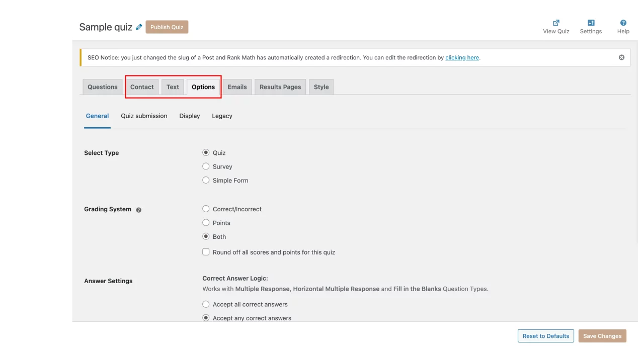Click the Help question mark icon
The image size is (644, 349).
click(x=623, y=23)
